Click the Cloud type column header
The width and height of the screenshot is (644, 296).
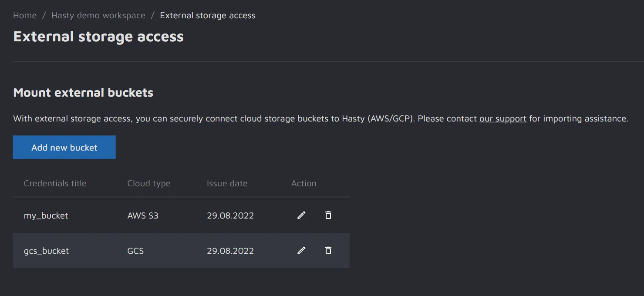coord(149,183)
